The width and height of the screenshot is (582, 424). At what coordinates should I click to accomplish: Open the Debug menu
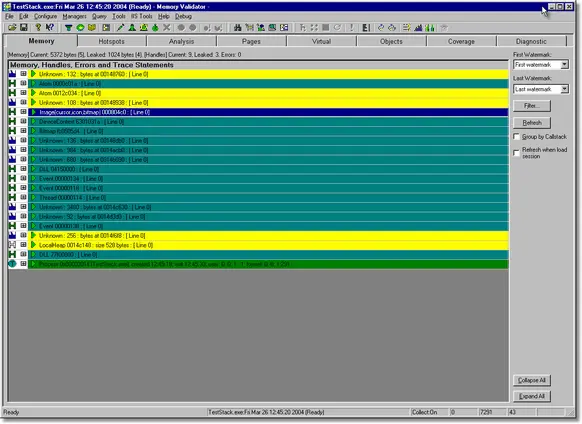pos(183,16)
